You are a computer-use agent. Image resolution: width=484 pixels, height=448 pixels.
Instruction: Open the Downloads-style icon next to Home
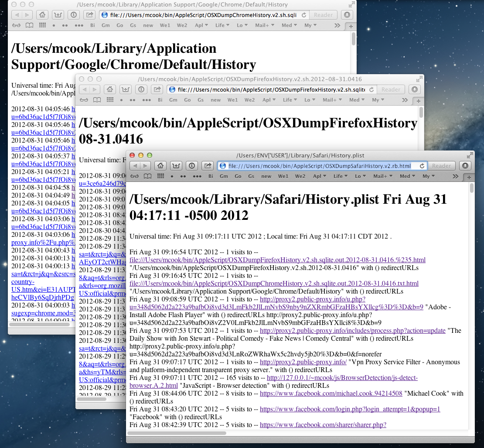point(176,166)
